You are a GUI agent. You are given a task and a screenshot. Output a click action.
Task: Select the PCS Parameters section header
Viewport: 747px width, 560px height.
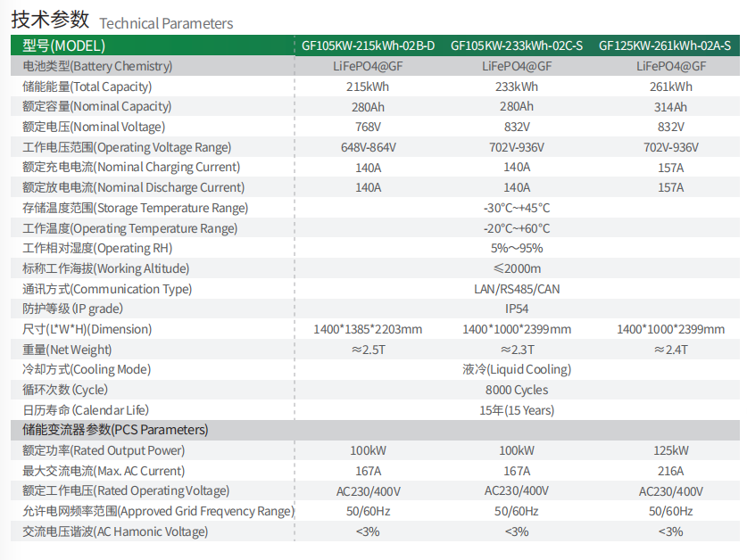click(115, 430)
